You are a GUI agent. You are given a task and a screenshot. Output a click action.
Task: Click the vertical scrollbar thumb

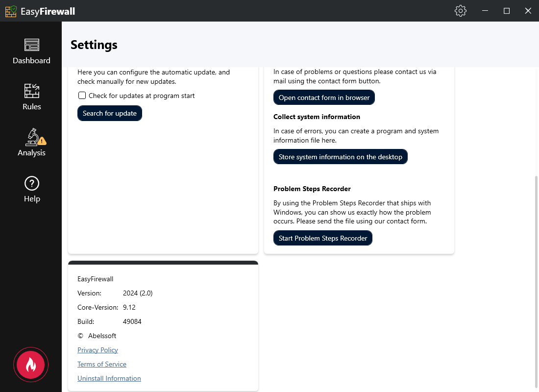[x=536, y=282]
